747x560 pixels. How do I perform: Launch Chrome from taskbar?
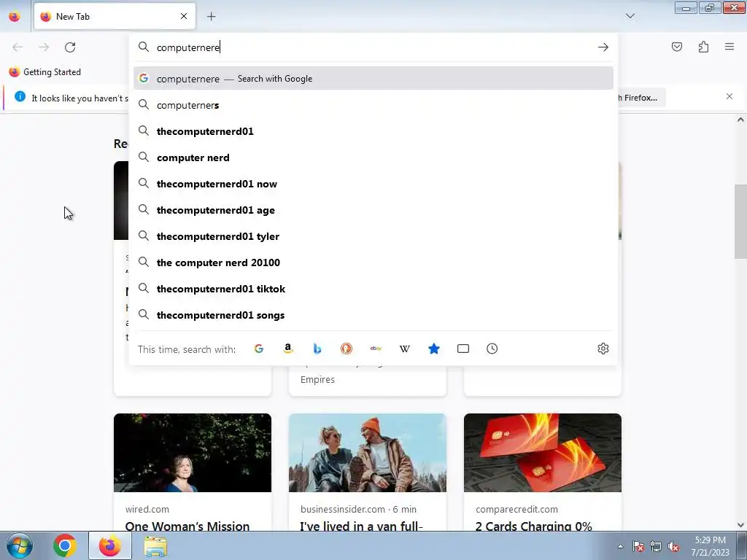pyautogui.click(x=65, y=545)
